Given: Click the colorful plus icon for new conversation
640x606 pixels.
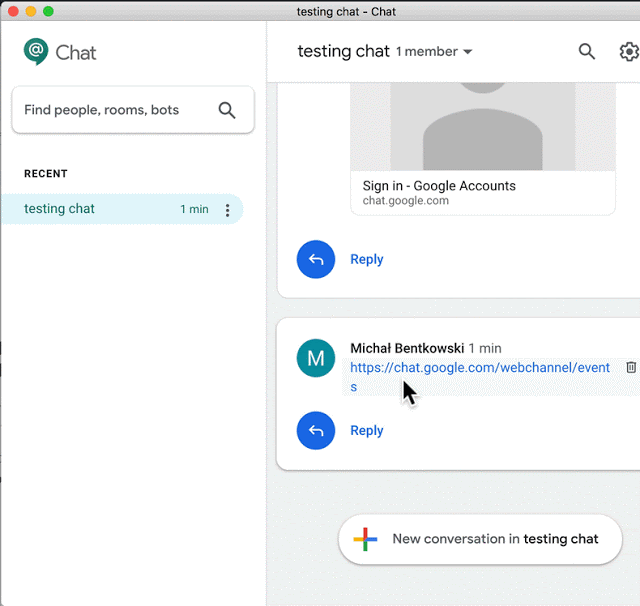Looking at the screenshot, I should [x=365, y=539].
